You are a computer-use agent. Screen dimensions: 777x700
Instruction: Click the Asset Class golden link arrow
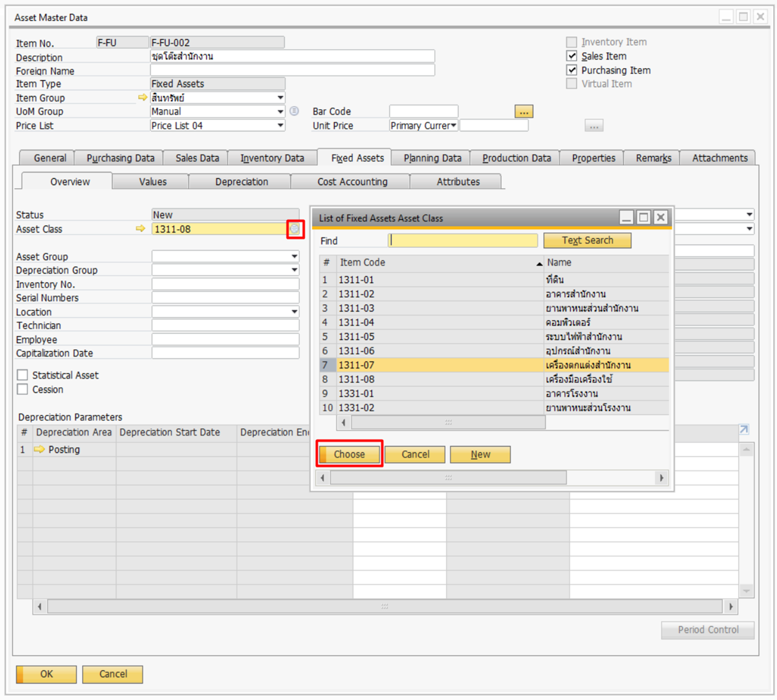[x=140, y=229]
